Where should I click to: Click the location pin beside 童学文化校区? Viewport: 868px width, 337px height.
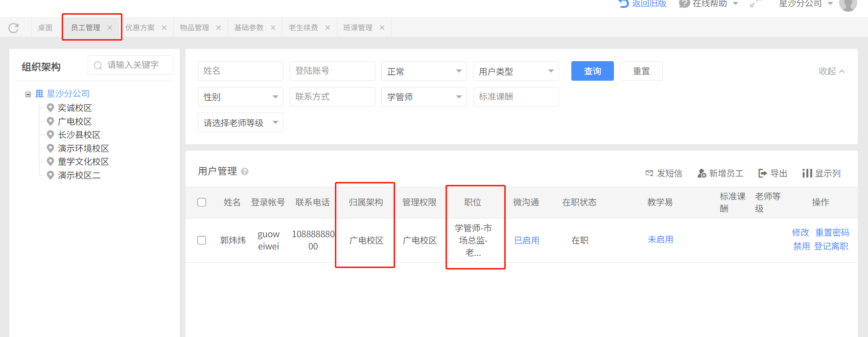(x=50, y=161)
